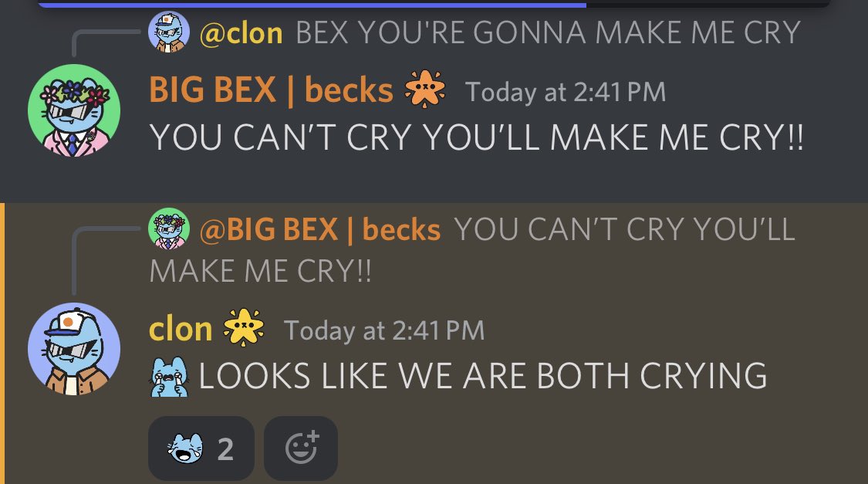The width and height of the screenshot is (868, 484).
Task: Open clon's large cat avatar with cap
Action: pos(74,348)
